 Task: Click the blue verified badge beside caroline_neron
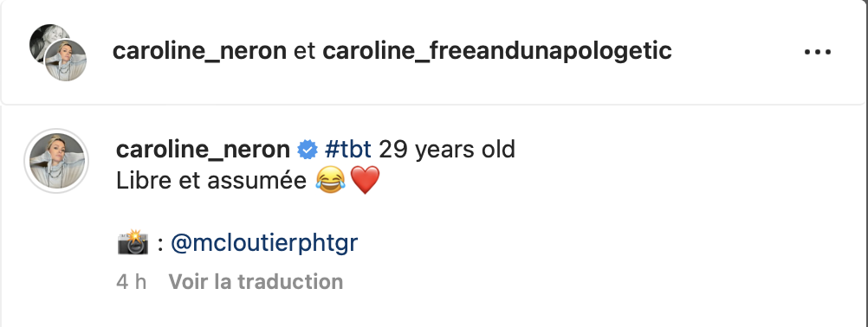pos(308,150)
